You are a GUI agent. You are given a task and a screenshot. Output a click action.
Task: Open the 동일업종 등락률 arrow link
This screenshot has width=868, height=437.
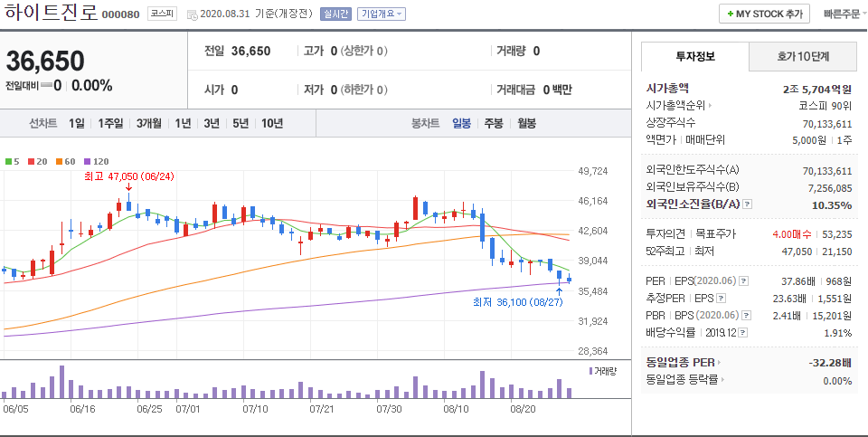pos(723,380)
